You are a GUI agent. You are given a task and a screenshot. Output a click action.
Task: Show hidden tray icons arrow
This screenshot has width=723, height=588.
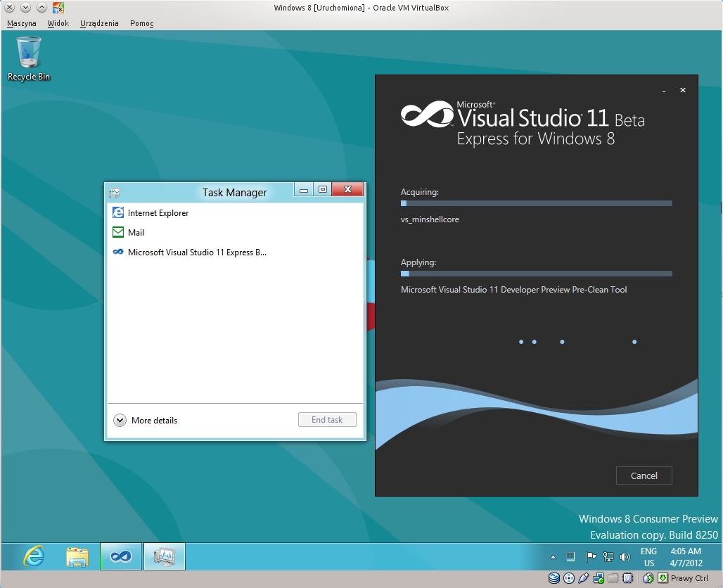point(553,557)
